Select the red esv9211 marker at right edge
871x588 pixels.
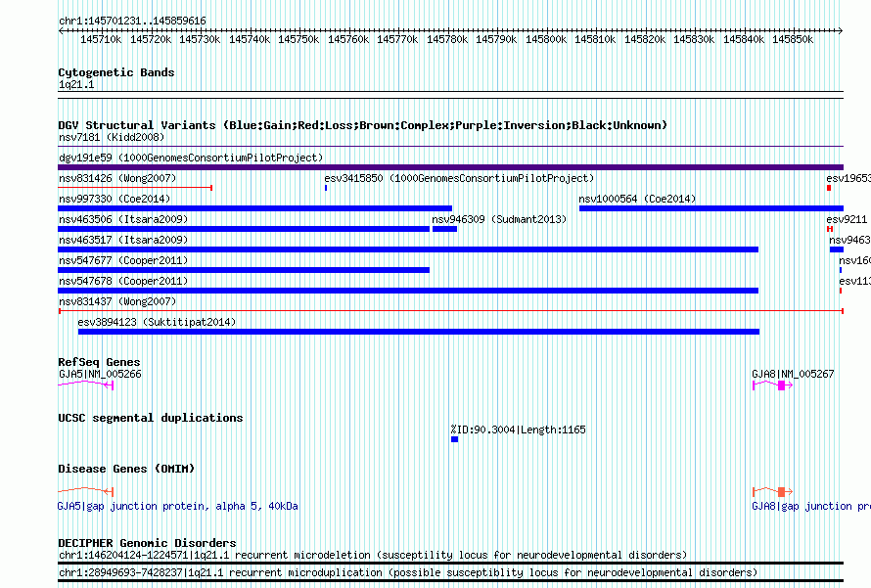[x=830, y=229]
